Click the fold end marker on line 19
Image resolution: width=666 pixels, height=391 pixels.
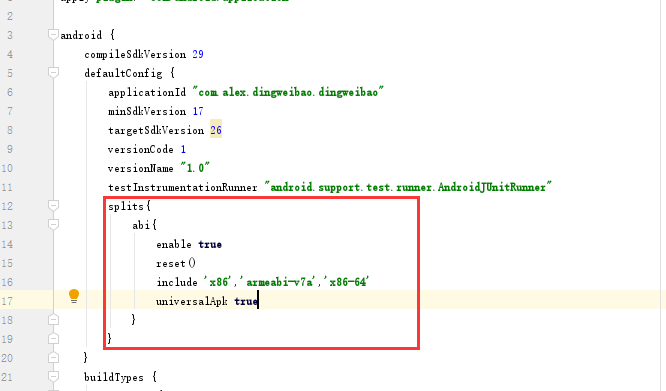click(53, 339)
